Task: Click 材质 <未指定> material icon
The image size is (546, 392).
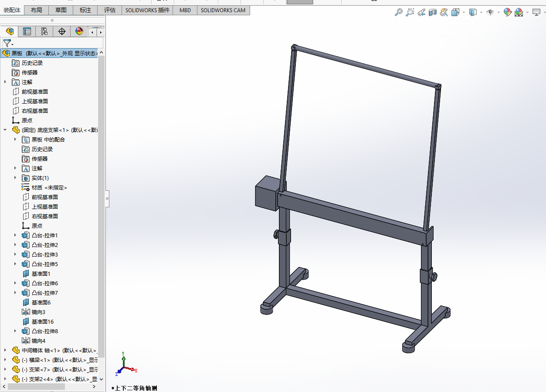Action: [25, 188]
